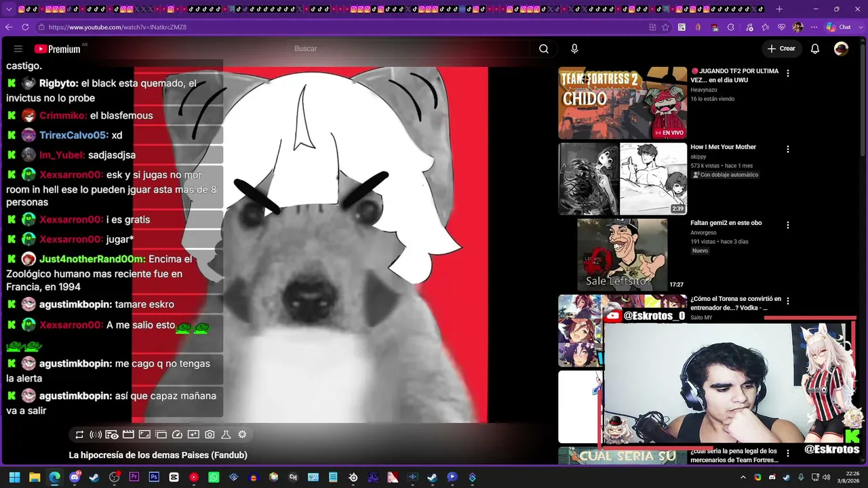Click the video title La hipocresía de los demas Paises

pos(158,455)
